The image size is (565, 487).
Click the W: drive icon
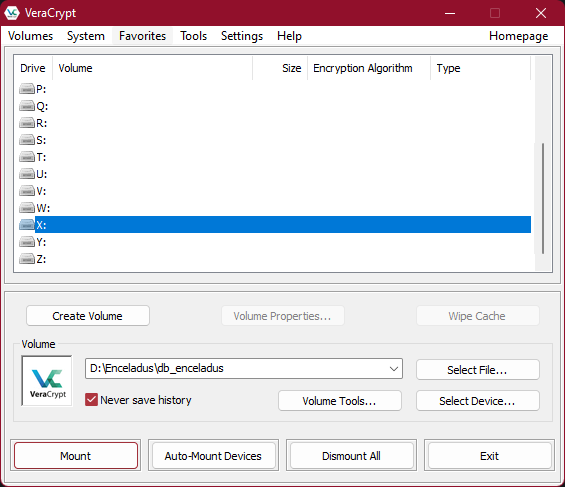click(x=27, y=208)
